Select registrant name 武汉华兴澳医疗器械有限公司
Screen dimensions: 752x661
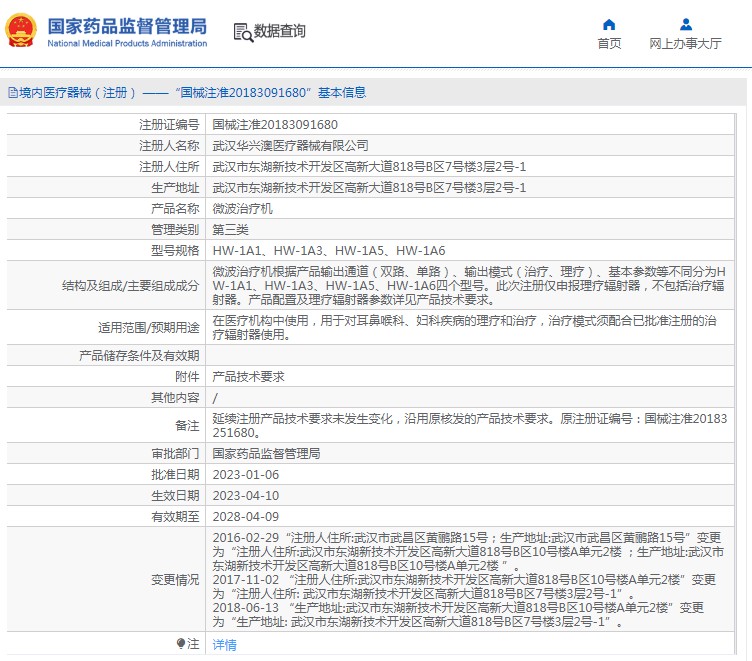(x=291, y=145)
